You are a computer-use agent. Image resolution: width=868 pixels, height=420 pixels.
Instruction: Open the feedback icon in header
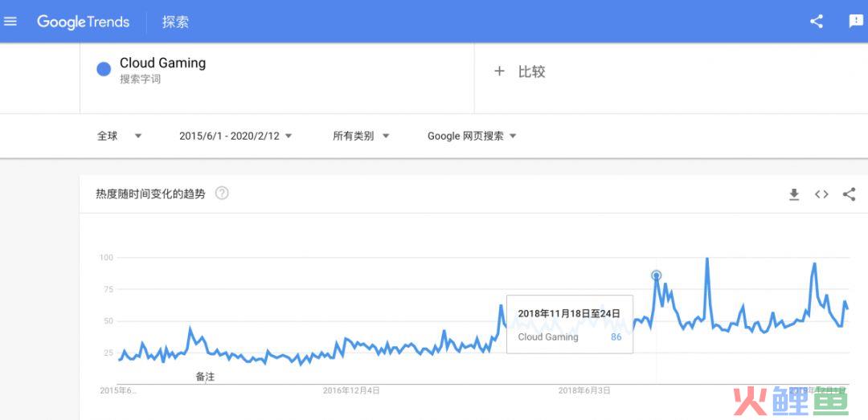[856, 22]
